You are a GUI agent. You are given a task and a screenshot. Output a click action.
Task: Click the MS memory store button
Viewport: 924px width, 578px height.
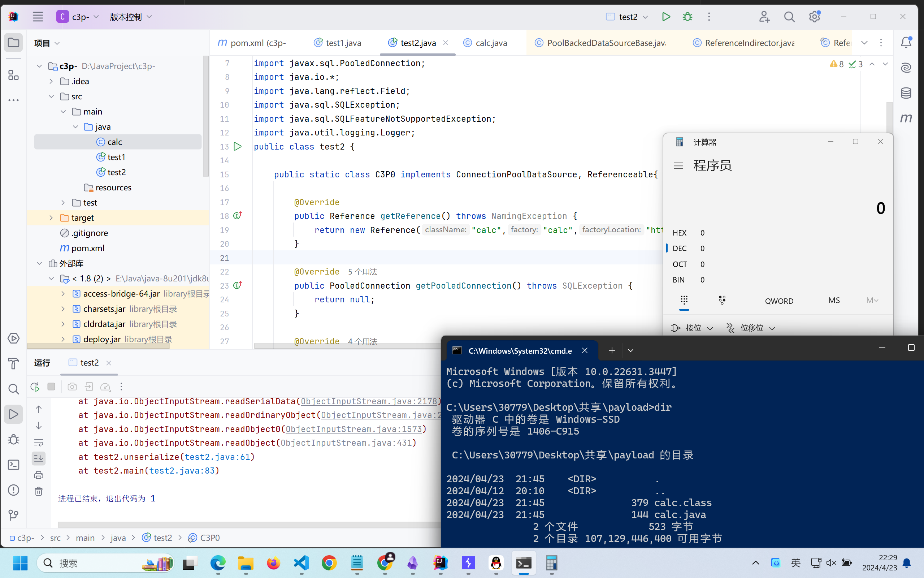(834, 301)
